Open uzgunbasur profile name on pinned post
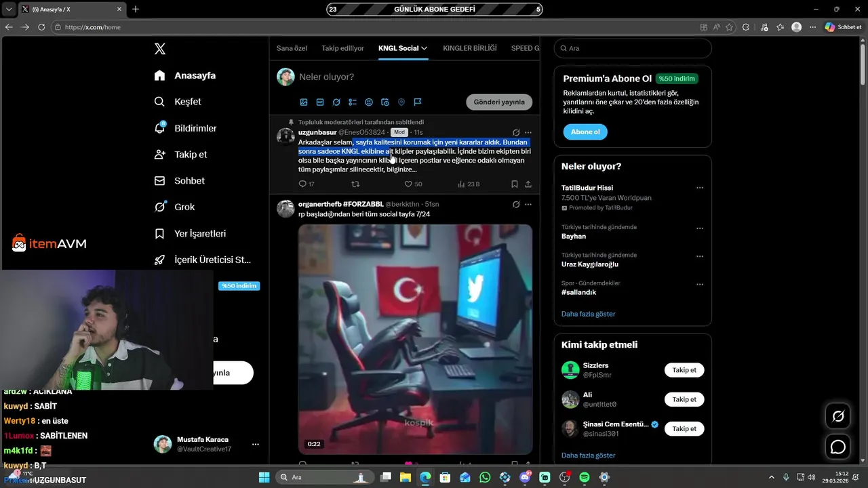Viewport: 868px width, 488px height. click(317, 132)
